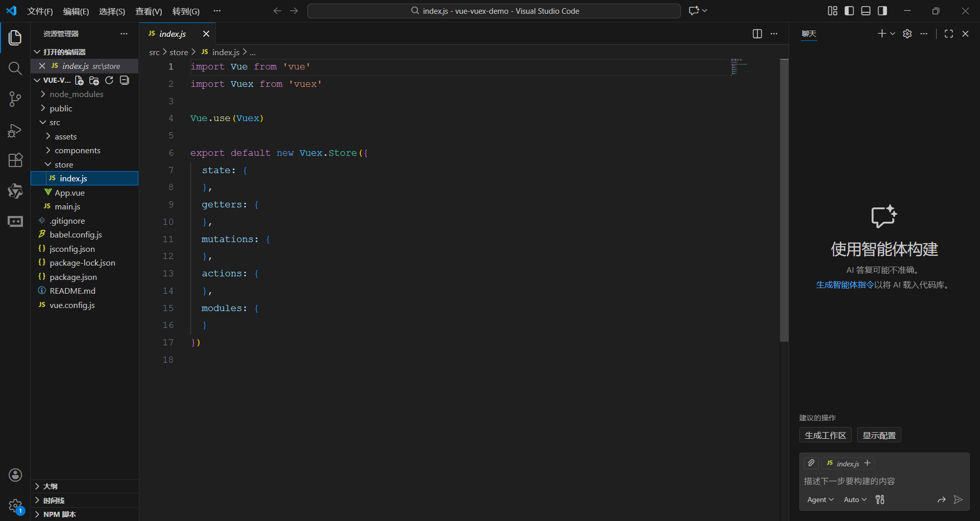Open the Search view in activity bar
The height and width of the screenshot is (521, 980).
(15, 68)
